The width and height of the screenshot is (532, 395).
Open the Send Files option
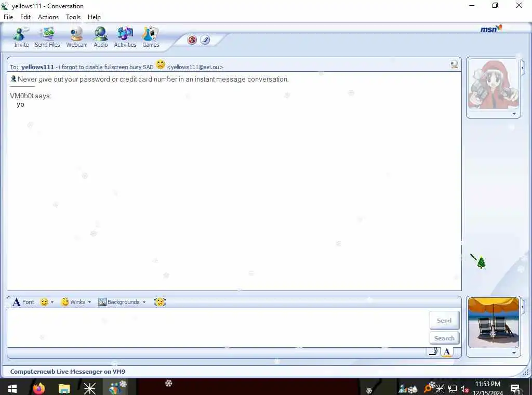point(47,37)
